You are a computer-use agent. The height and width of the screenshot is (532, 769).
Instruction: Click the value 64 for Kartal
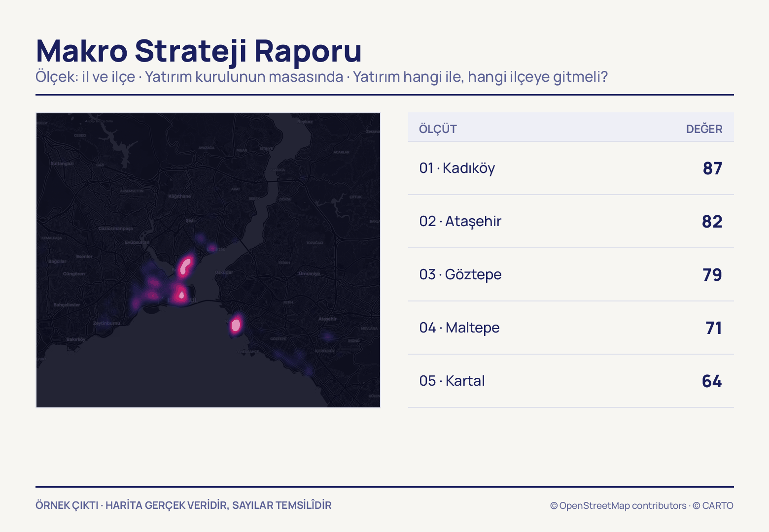point(712,381)
